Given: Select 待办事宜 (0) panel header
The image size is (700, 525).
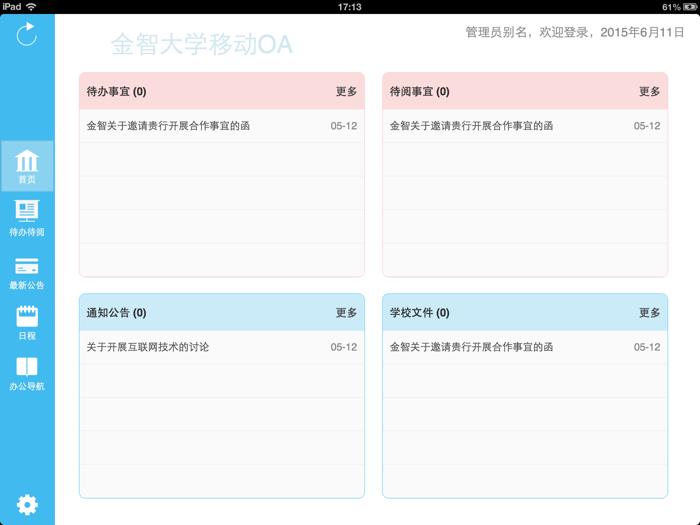Looking at the screenshot, I should pos(222,92).
